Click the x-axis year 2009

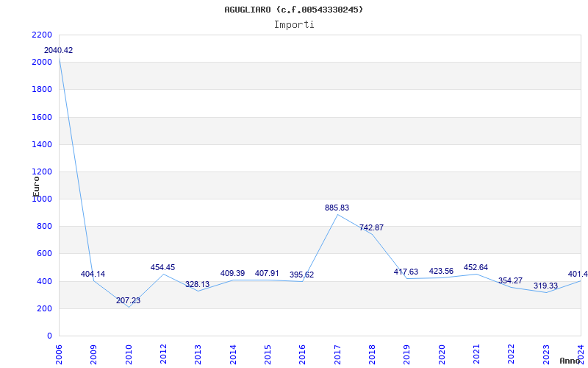94,355
